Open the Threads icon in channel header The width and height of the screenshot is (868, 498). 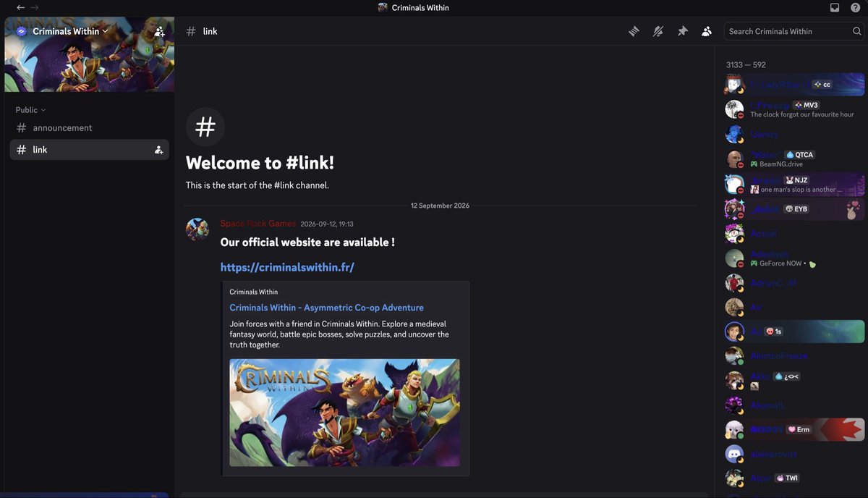point(634,31)
